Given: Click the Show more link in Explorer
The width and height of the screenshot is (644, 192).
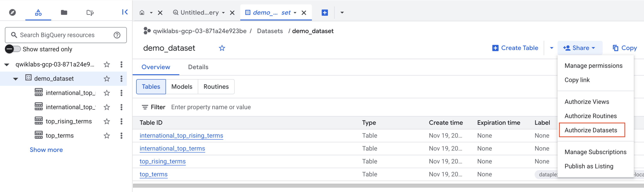Looking at the screenshot, I should [x=46, y=150].
